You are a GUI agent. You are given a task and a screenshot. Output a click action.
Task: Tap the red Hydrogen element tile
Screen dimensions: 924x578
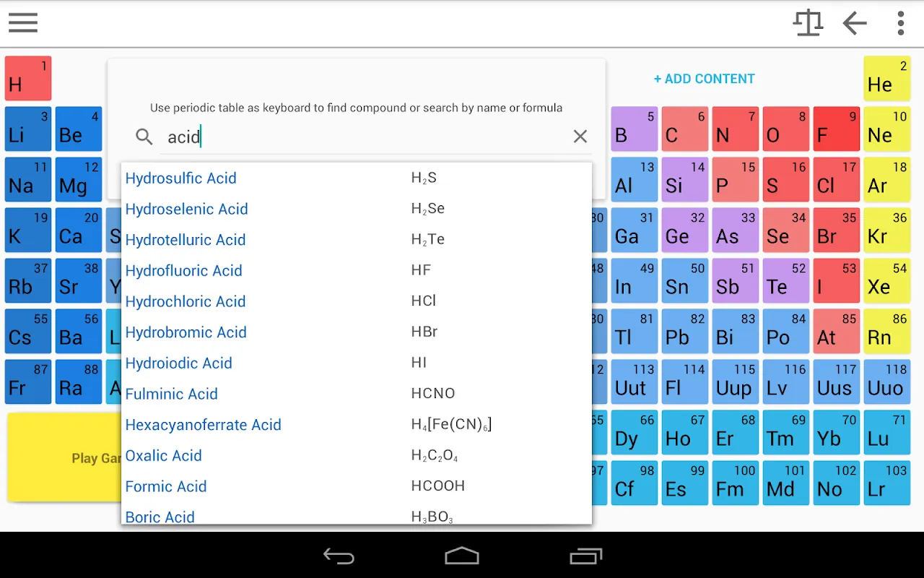[x=28, y=79]
